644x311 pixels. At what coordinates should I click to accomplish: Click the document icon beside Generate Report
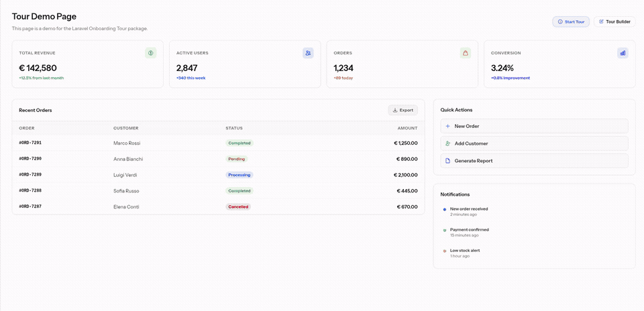tap(447, 161)
